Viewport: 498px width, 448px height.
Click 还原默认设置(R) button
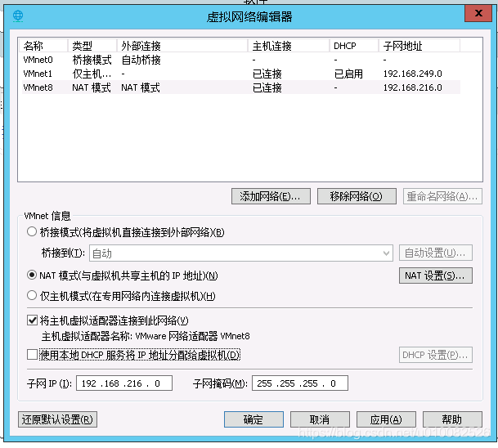point(57,419)
